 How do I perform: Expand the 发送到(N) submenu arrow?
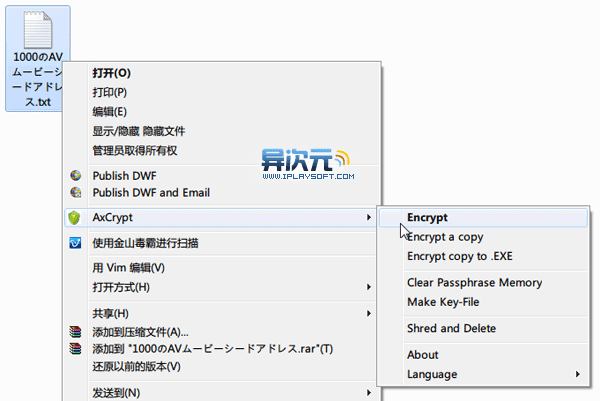pos(370,392)
